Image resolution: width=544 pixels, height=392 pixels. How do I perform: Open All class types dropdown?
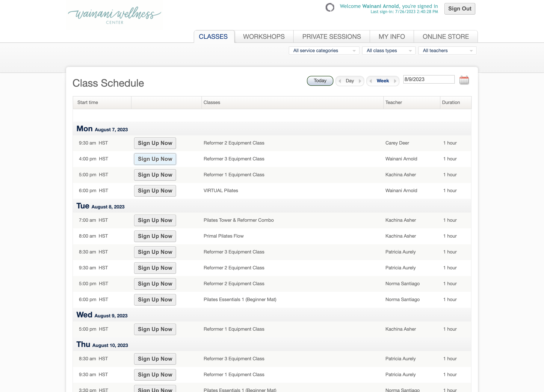[x=388, y=51]
